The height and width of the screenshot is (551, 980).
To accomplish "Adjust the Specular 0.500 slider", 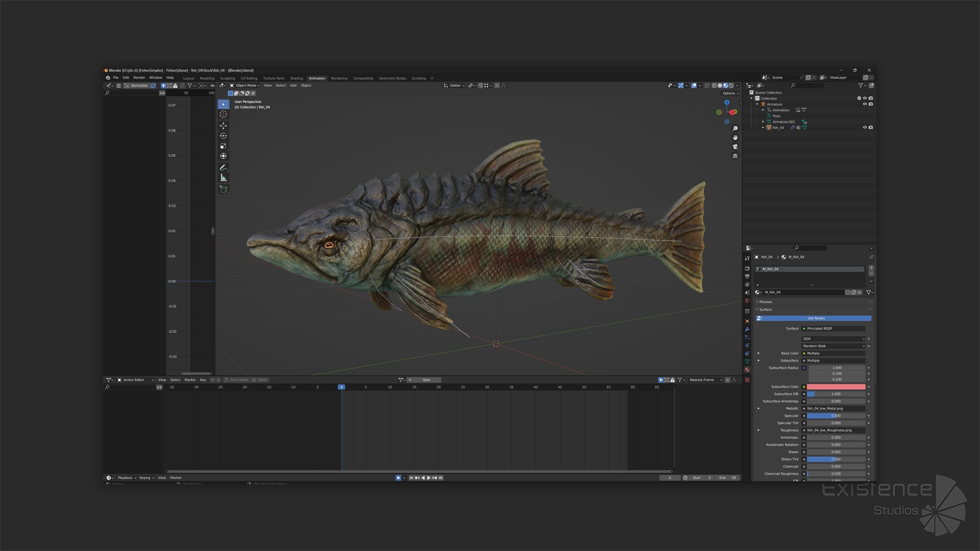I will 836,416.
